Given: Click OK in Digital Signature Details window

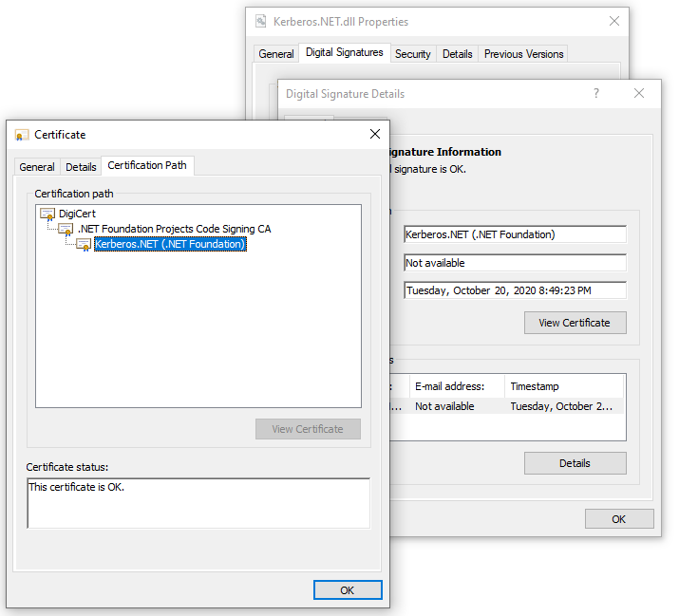Looking at the screenshot, I should coord(619,519).
